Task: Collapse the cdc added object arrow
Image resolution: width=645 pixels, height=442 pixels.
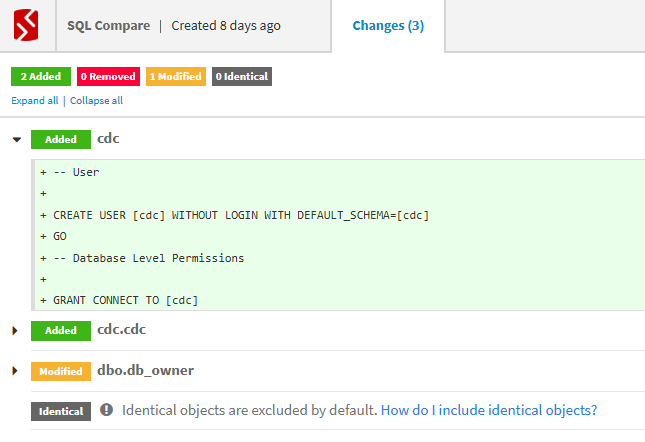Action: 16,140
